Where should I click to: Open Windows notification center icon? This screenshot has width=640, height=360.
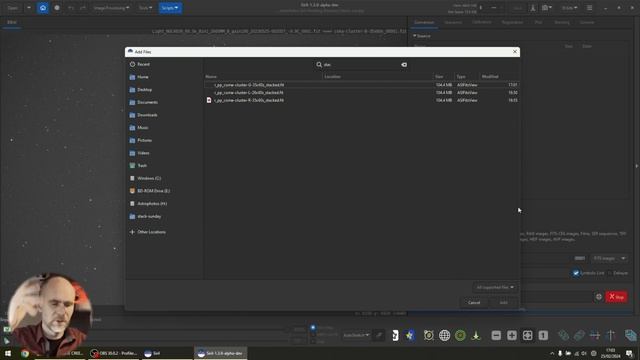[630, 353]
